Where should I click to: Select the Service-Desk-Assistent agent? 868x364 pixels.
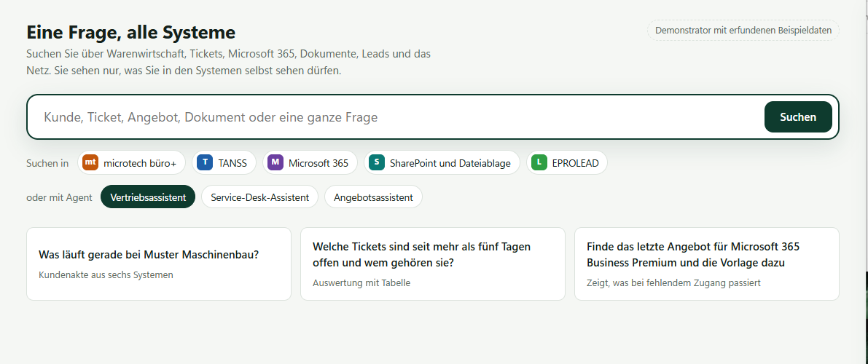point(259,197)
